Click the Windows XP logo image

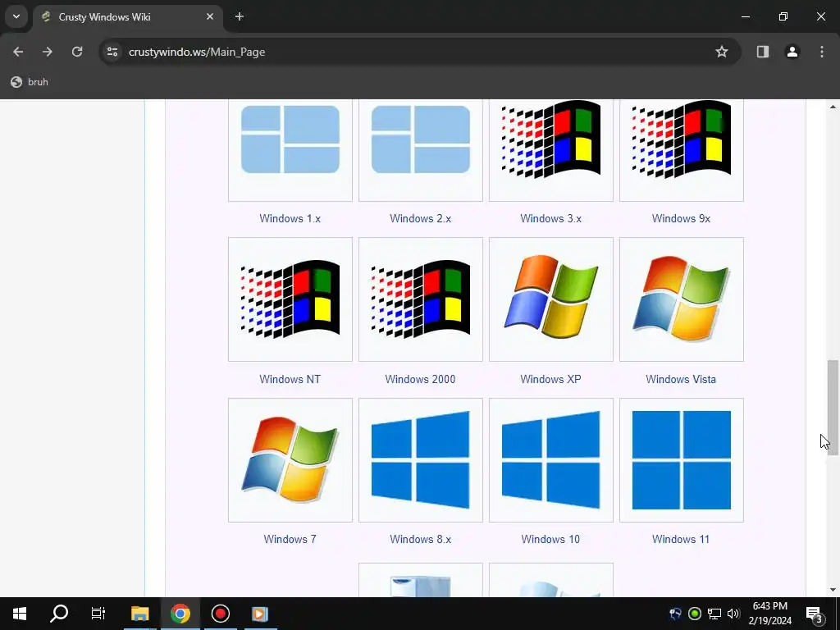click(550, 297)
